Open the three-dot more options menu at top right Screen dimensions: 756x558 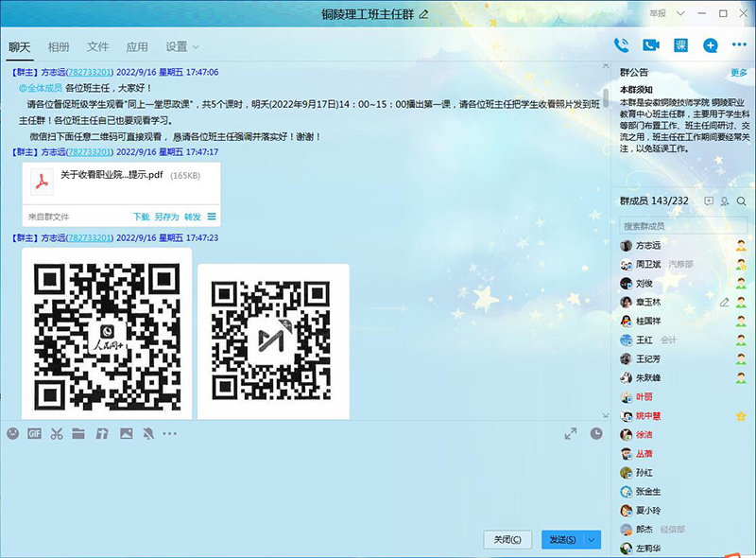(739, 44)
